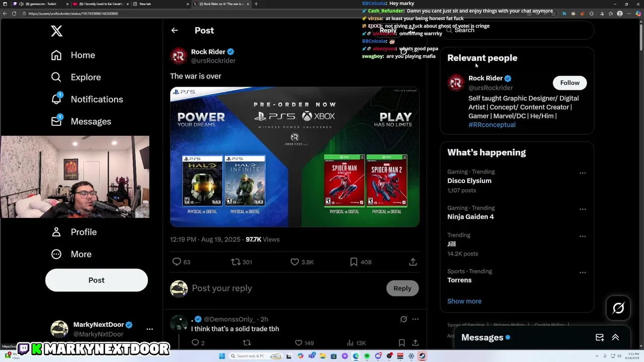Click the back arrow beside Post heading
Viewport: 644px width, 362px height.
(x=175, y=31)
